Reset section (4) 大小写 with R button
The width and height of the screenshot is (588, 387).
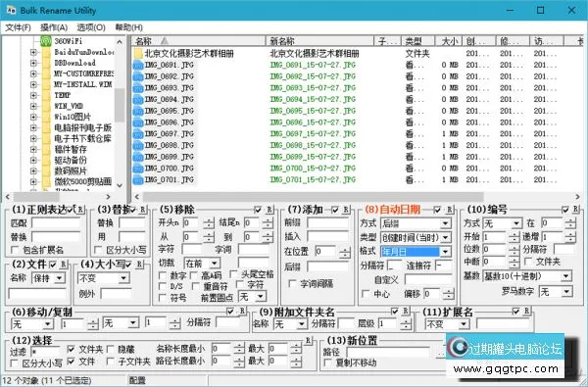tap(139, 265)
